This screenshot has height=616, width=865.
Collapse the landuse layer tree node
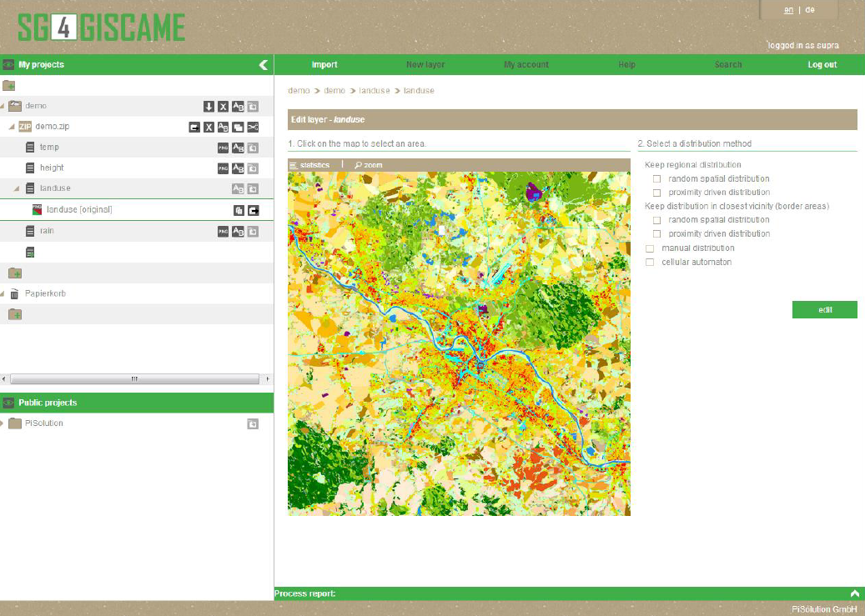tap(17, 188)
